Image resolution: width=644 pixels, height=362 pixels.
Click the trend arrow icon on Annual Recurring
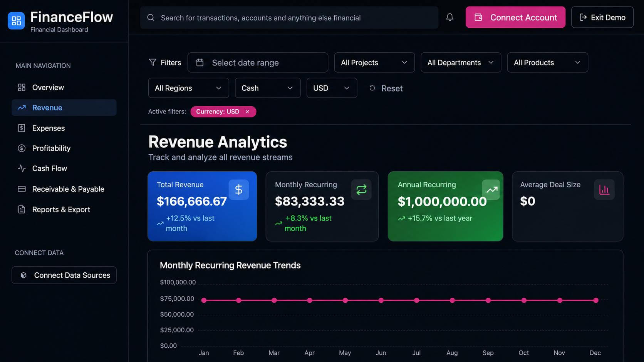coord(491,190)
